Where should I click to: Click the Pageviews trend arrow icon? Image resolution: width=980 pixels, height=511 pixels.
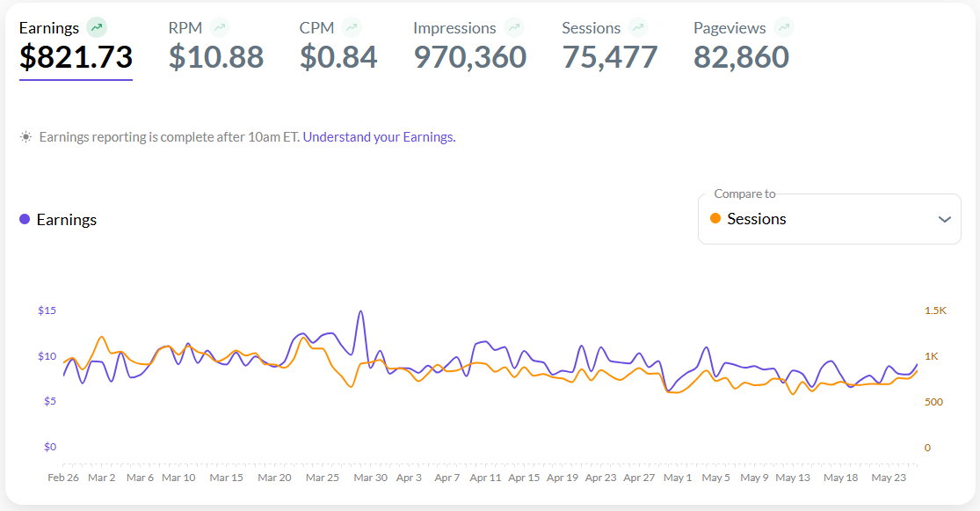point(783,27)
